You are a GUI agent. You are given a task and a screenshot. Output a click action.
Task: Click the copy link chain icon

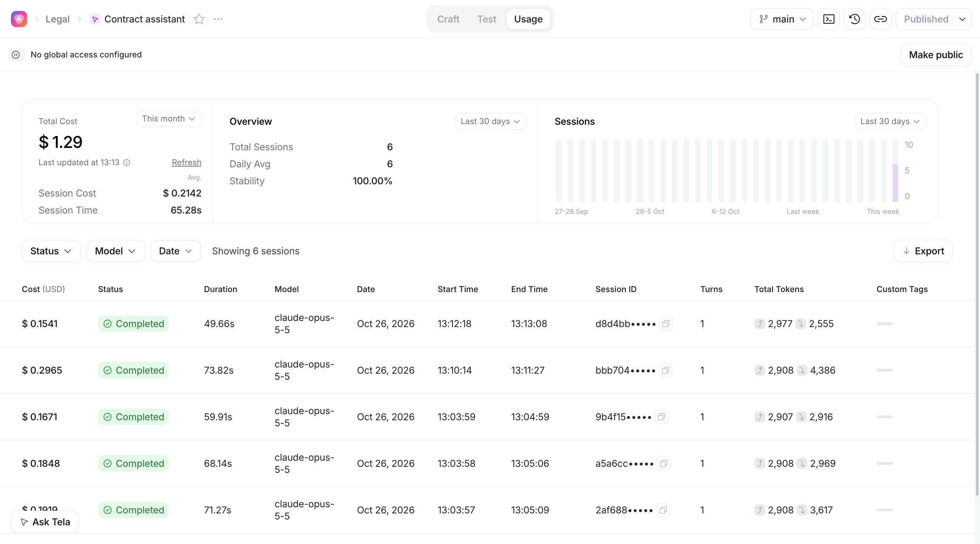coord(880,19)
